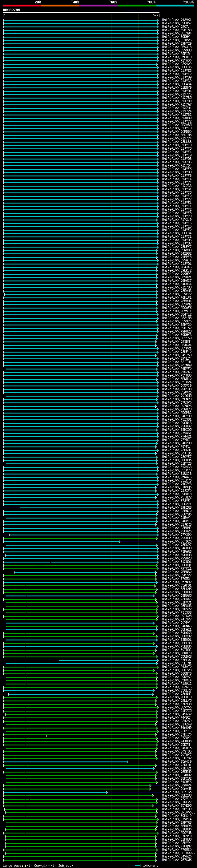Screen dimensions: 197x868
Task: Select hit label UniRef100_B9MS49
Action: click(176, 816)
